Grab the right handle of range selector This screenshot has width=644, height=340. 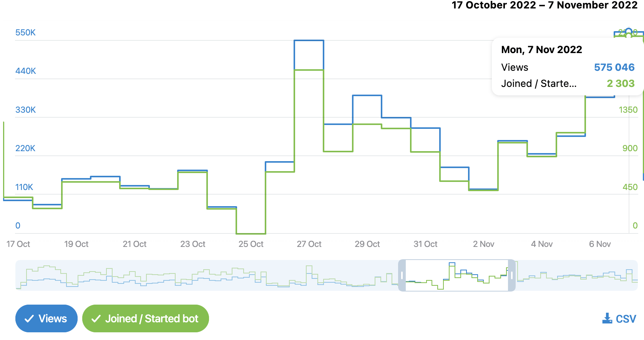point(512,275)
